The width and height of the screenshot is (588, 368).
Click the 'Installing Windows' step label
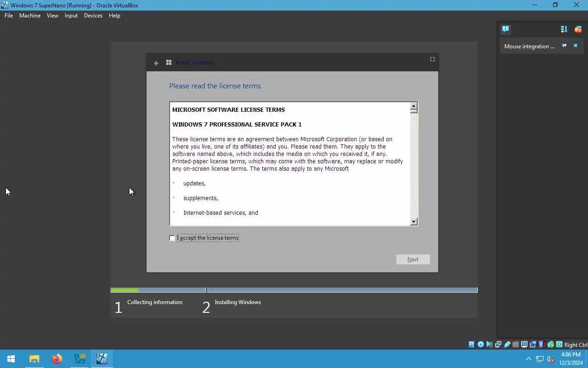pos(237,302)
